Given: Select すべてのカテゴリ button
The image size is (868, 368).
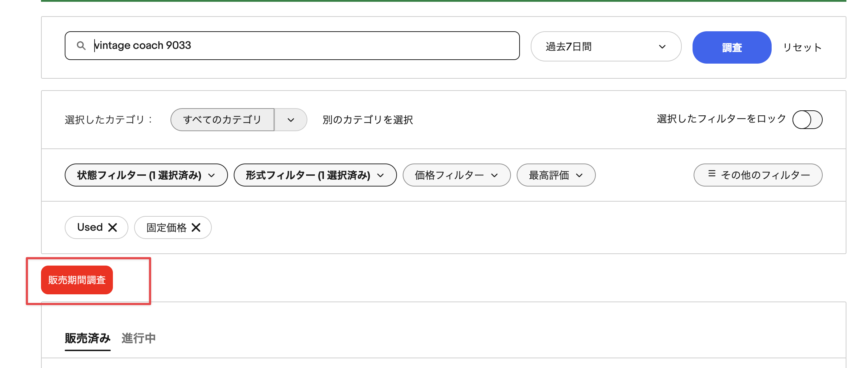Looking at the screenshot, I should click(x=222, y=120).
